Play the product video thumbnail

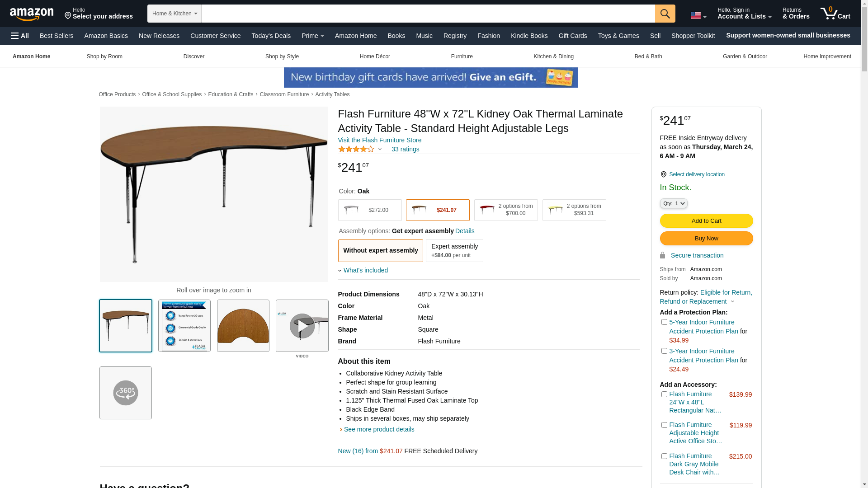tap(302, 326)
